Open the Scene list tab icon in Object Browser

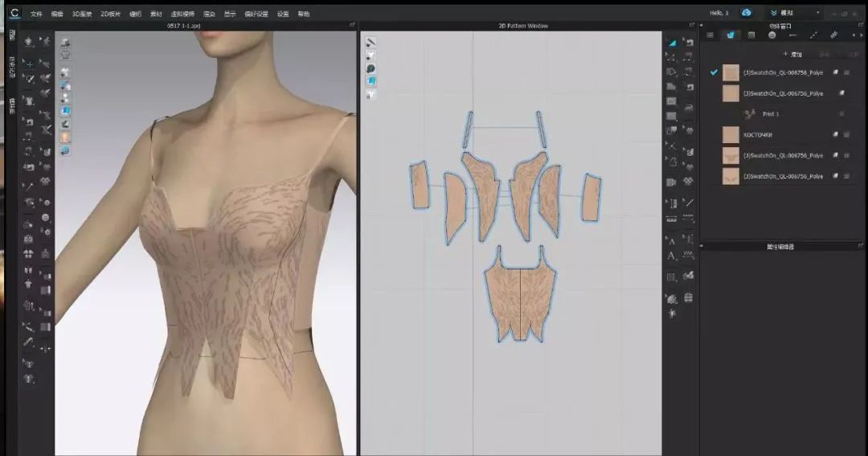tap(710, 35)
